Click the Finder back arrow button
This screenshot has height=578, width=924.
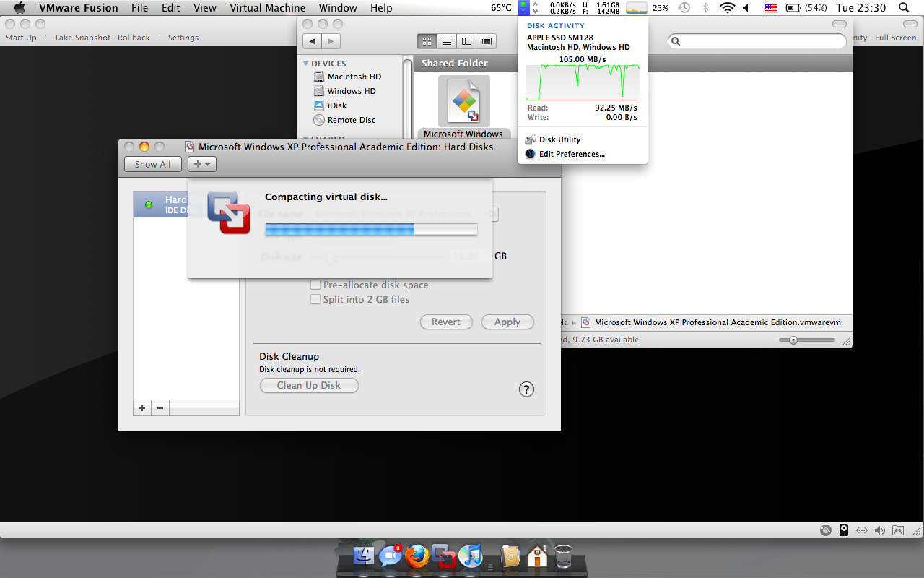coord(312,41)
